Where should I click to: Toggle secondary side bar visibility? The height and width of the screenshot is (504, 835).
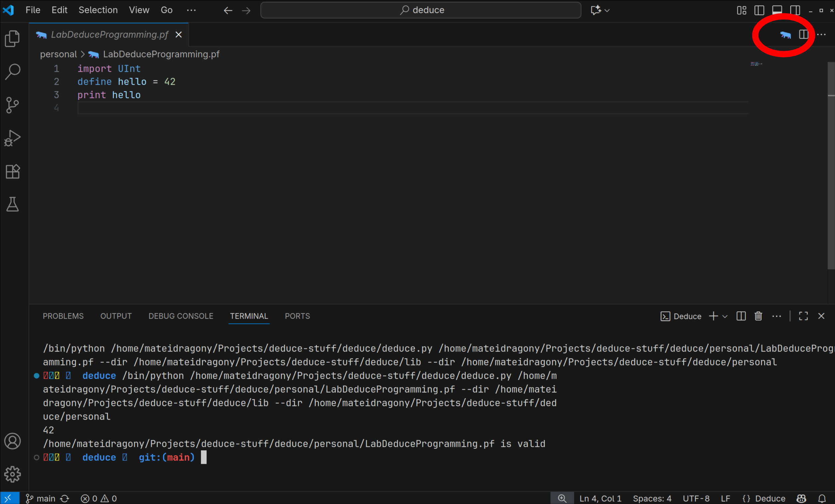795,10
